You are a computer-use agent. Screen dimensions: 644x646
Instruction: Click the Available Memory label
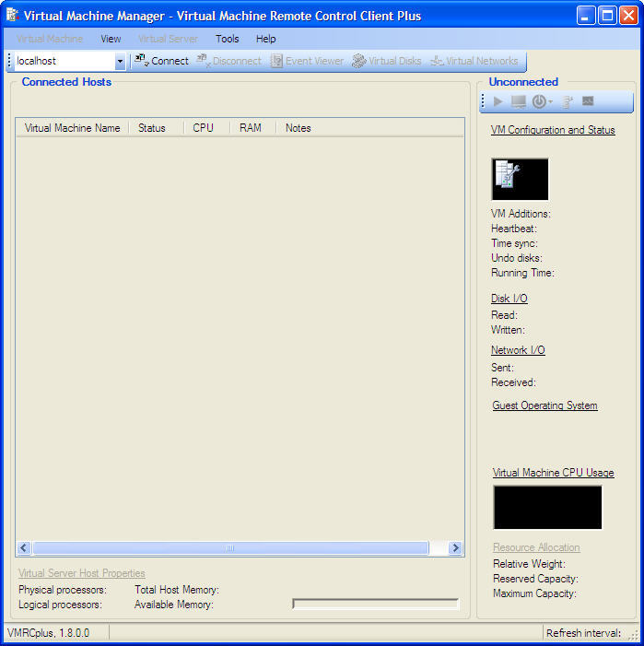tap(174, 605)
